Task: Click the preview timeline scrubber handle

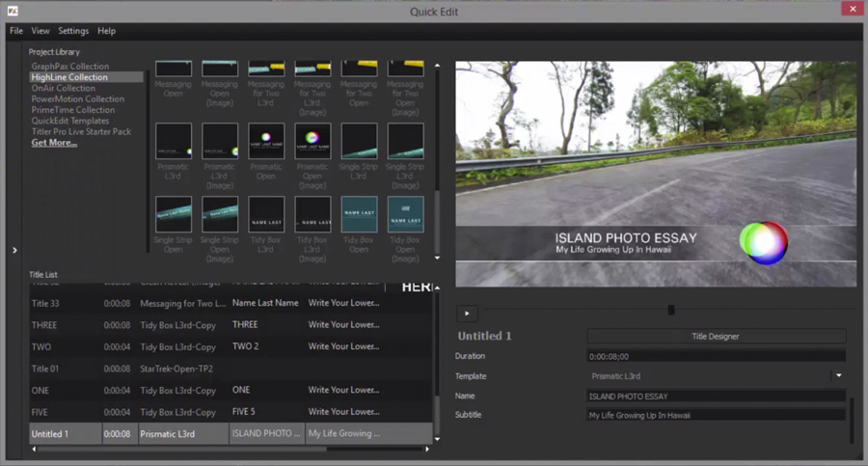Action: click(x=671, y=310)
